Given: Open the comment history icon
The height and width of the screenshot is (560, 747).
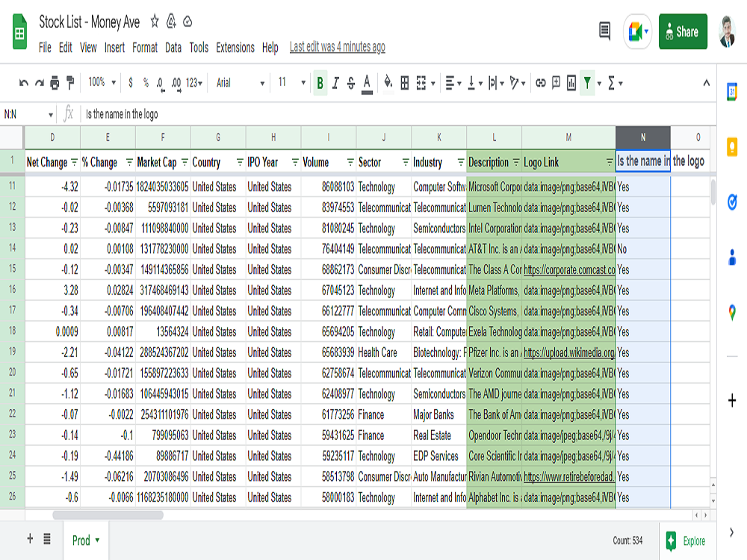Looking at the screenshot, I should coord(604,31).
